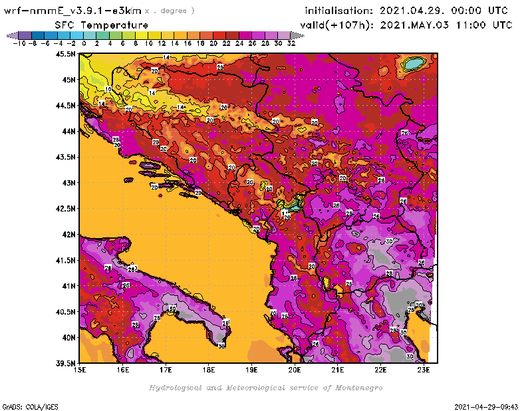This screenshot has height=411, width=532.
Task: Select the SFC Temperature heading
Action: coord(101,25)
